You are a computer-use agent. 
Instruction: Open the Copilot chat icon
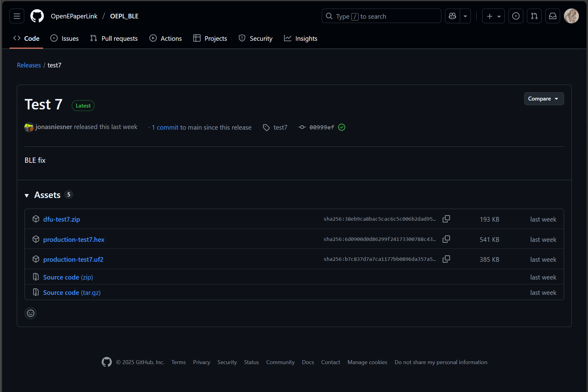[x=452, y=16]
